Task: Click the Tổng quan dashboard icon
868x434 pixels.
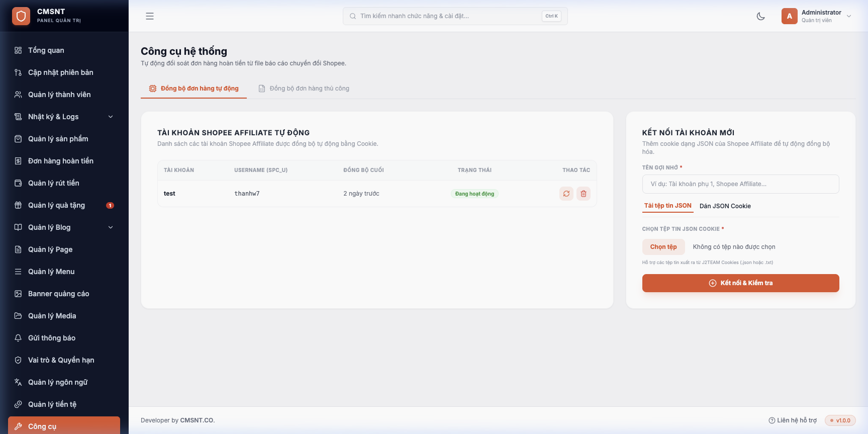Action: 18,50
